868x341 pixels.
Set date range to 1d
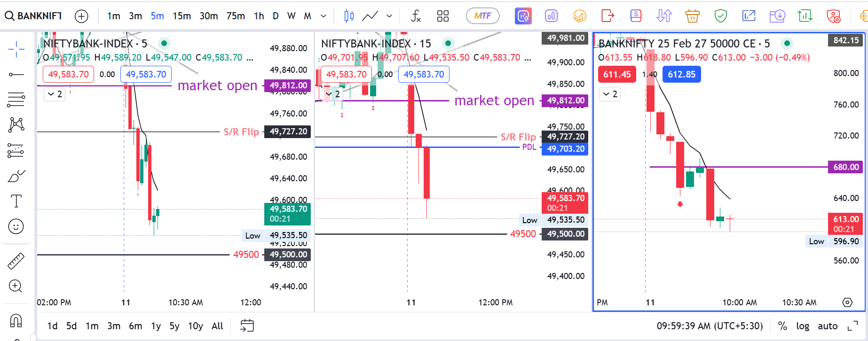[x=52, y=326]
